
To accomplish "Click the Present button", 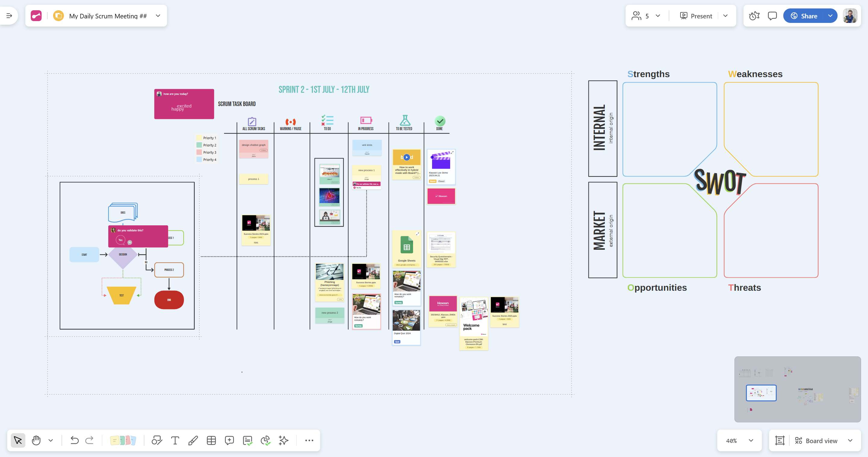I will [x=696, y=16].
